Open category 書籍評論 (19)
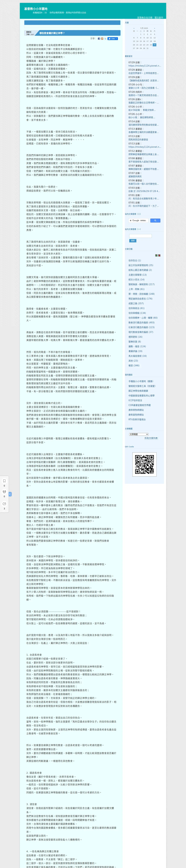The height and width of the screenshot is (868, 186). (135, 351)
